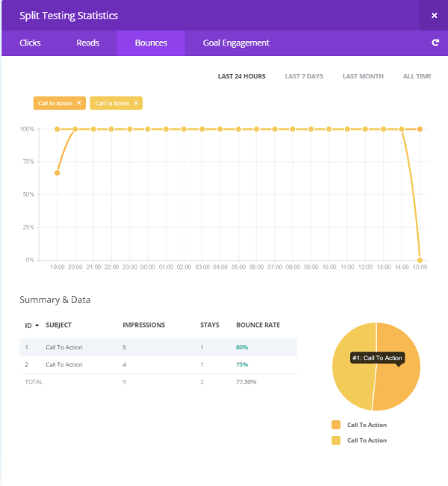448x486 pixels.
Task: Select table row 1 Call To Action
Action: 63,347
